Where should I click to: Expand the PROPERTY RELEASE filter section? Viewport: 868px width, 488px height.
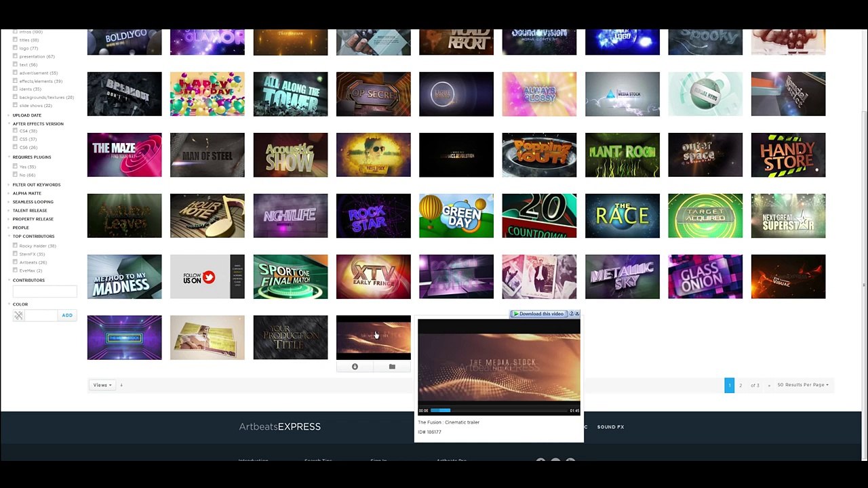point(33,220)
